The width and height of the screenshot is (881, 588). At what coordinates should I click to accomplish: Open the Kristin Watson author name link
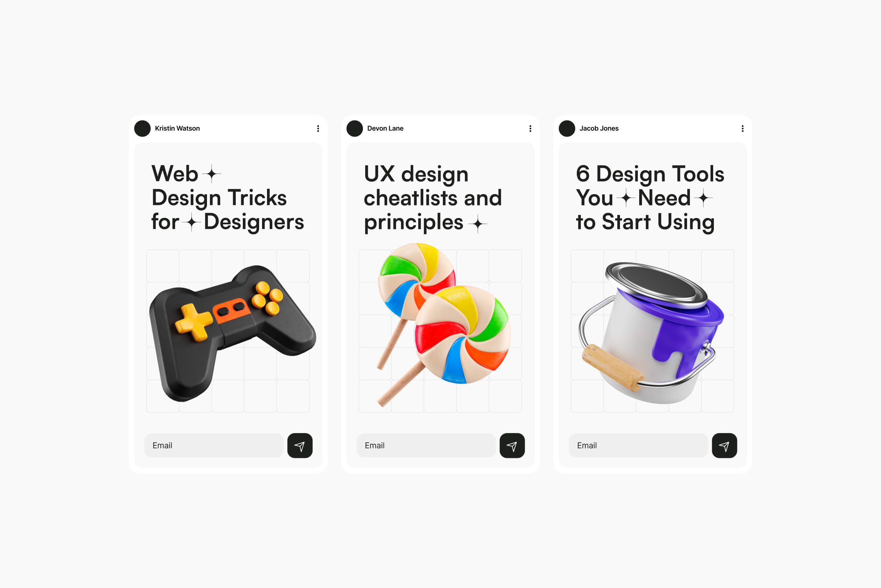(177, 128)
